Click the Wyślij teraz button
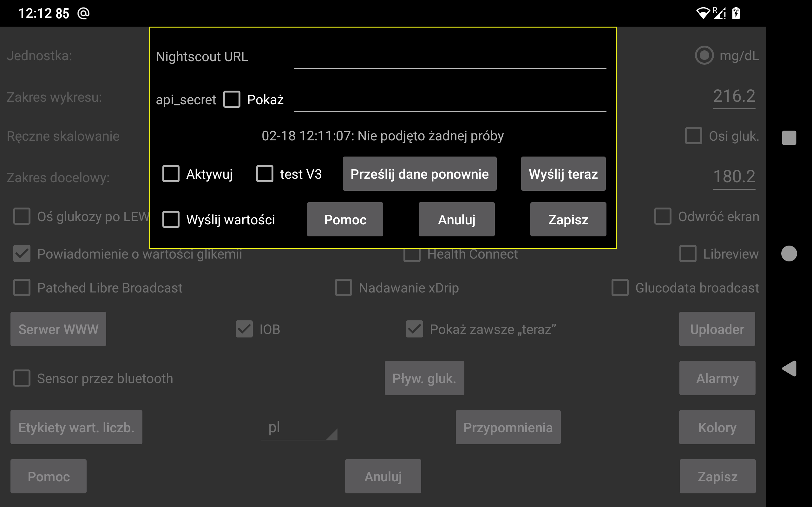Image resolution: width=812 pixels, height=507 pixels. 563,173
